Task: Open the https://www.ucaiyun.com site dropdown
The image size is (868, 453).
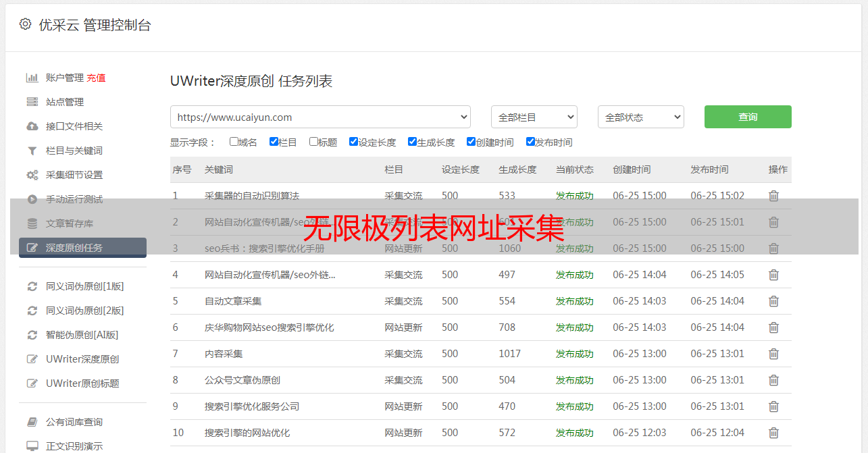Action: click(320, 117)
